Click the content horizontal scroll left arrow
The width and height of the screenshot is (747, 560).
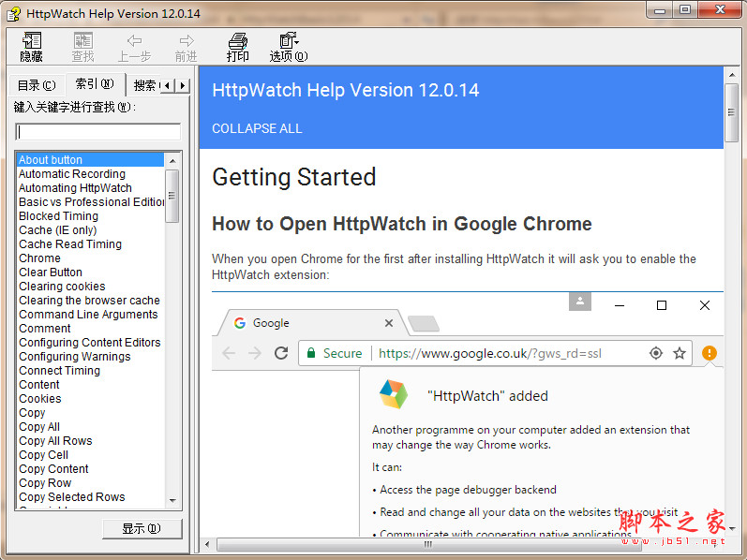207,544
